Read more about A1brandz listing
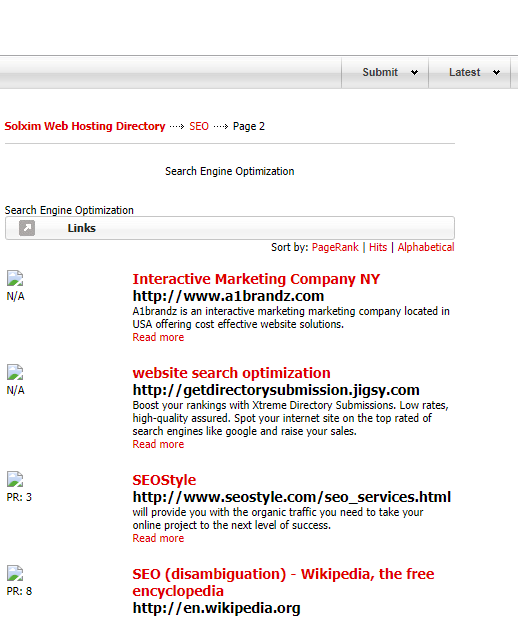 coord(158,337)
